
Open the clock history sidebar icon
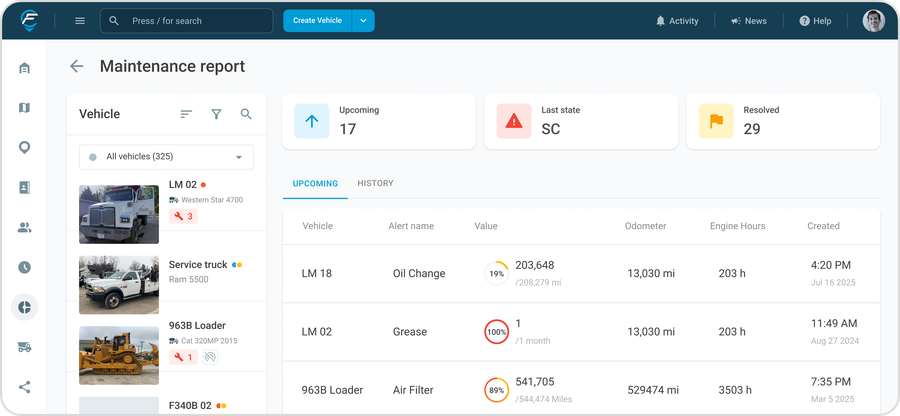pos(24,267)
